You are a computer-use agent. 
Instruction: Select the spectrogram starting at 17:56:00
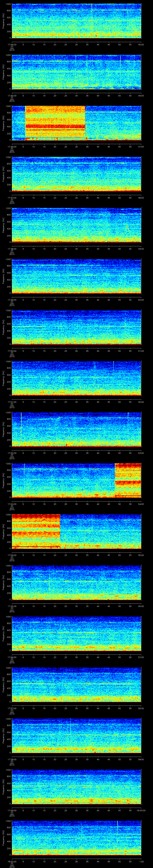click(77, 634)
